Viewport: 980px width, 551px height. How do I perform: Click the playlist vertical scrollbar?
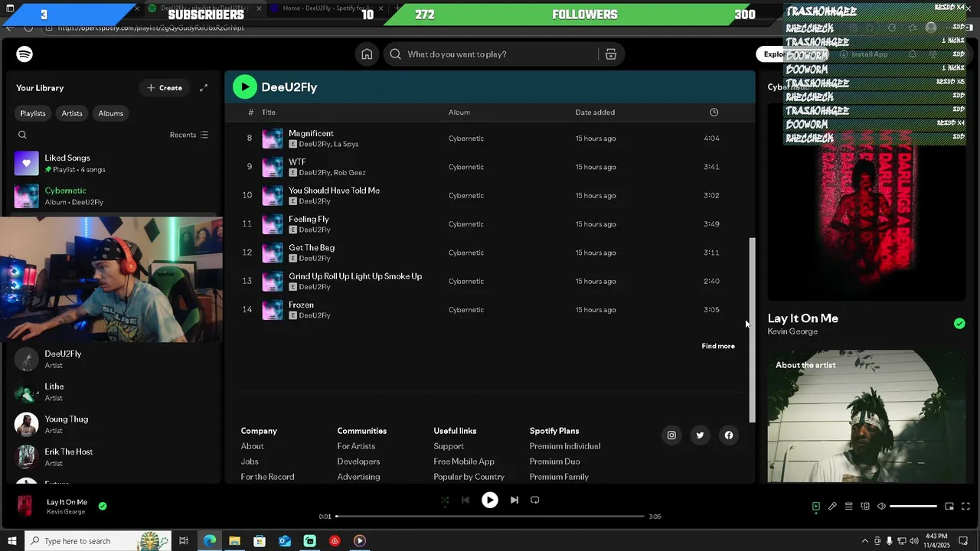click(752, 329)
